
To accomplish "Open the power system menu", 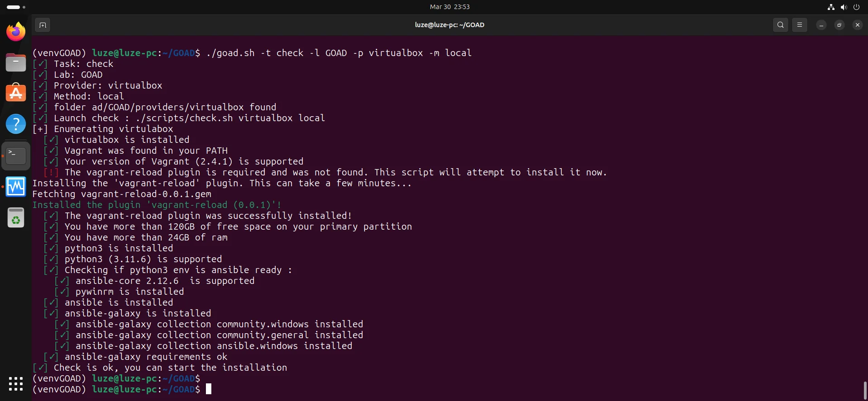I will coord(856,7).
